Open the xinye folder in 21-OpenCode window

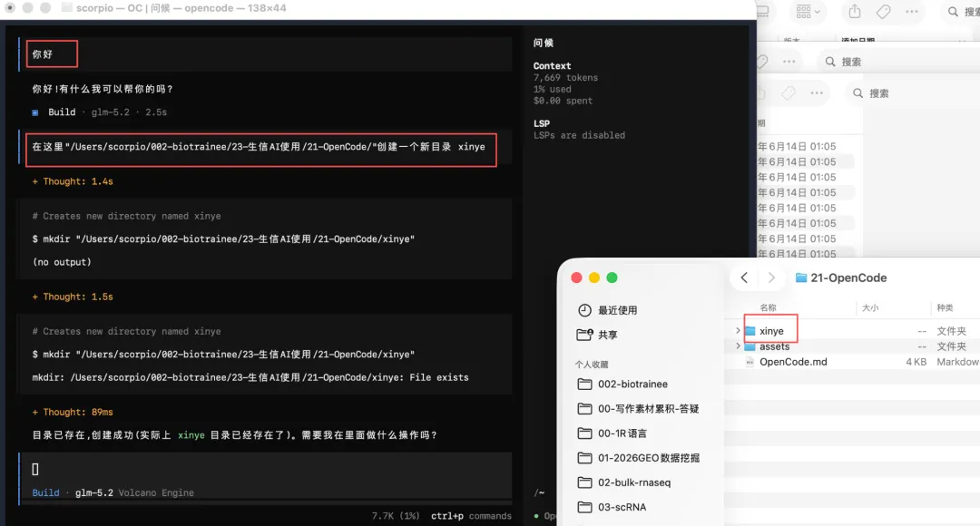tap(770, 331)
